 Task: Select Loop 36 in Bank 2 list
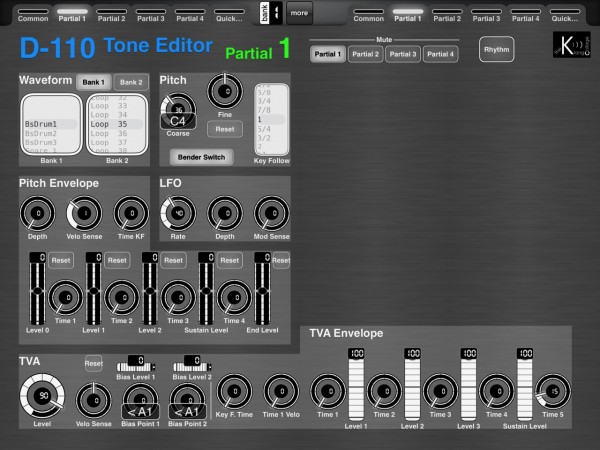(x=109, y=134)
